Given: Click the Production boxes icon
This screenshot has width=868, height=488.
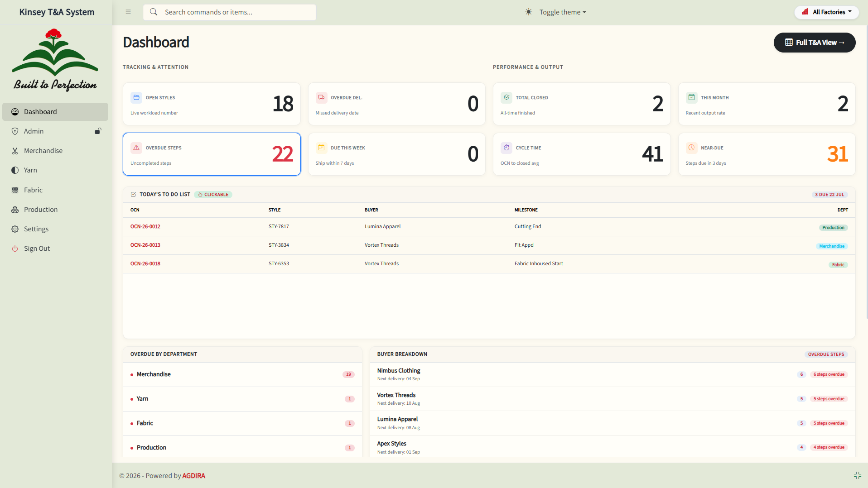Looking at the screenshot, I should coord(15,210).
